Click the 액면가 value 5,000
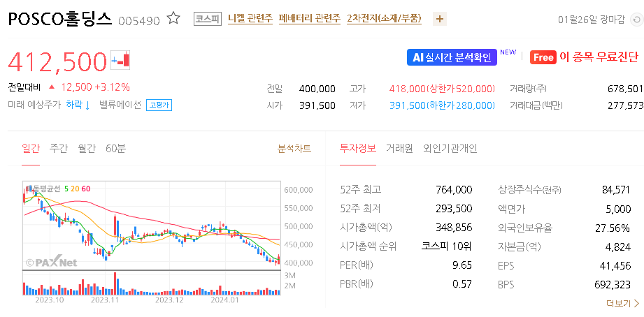 pyautogui.click(x=619, y=209)
